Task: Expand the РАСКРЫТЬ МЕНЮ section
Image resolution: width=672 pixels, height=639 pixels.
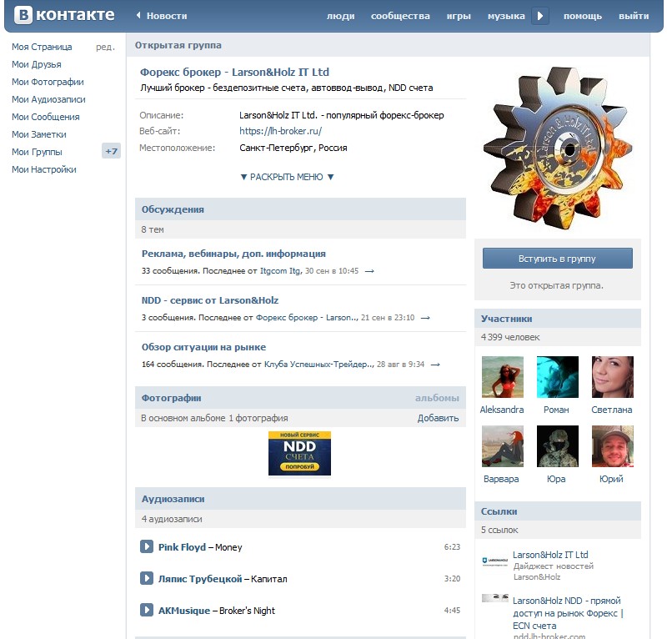Action: 287,177
